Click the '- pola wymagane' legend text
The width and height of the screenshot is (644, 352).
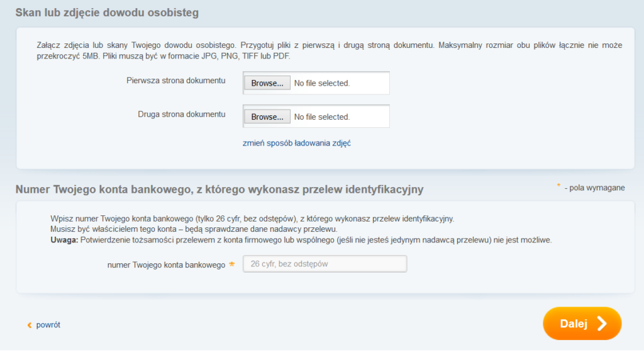pyautogui.click(x=594, y=188)
